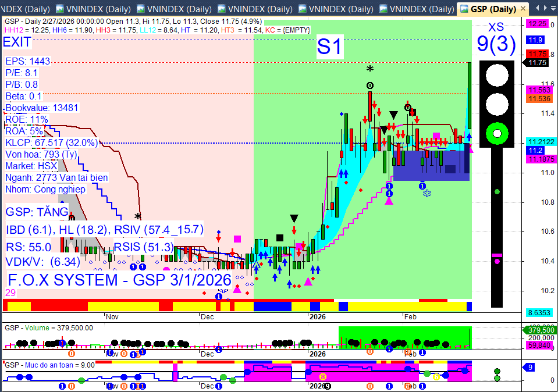The height and width of the screenshot is (392, 558).
Task: Click the middle white traffic light
Action: pyautogui.click(x=497, y=105)
